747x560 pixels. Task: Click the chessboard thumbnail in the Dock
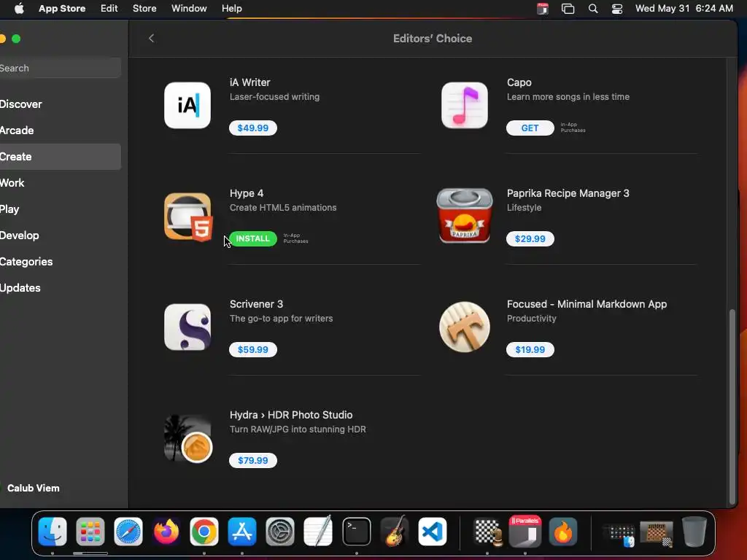click(657, 532)
